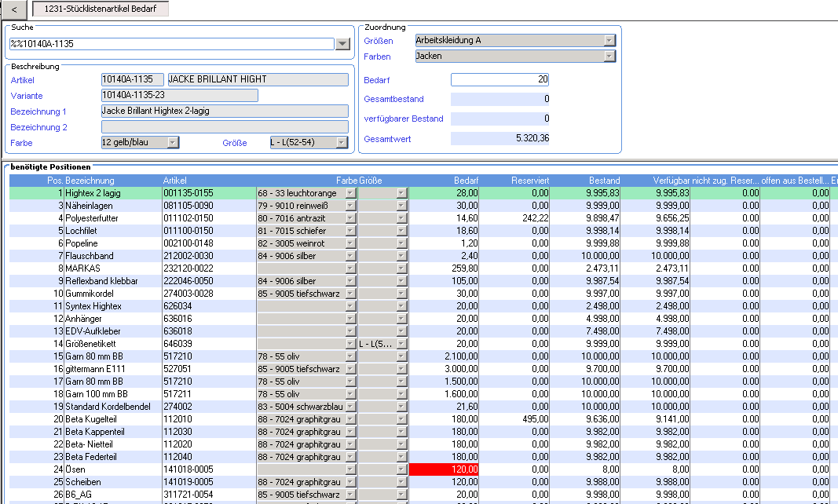This screenshot has width=838, height=504.
Task: Open color dropdown for Näheinlagen row
Action: tap(350, 206)
